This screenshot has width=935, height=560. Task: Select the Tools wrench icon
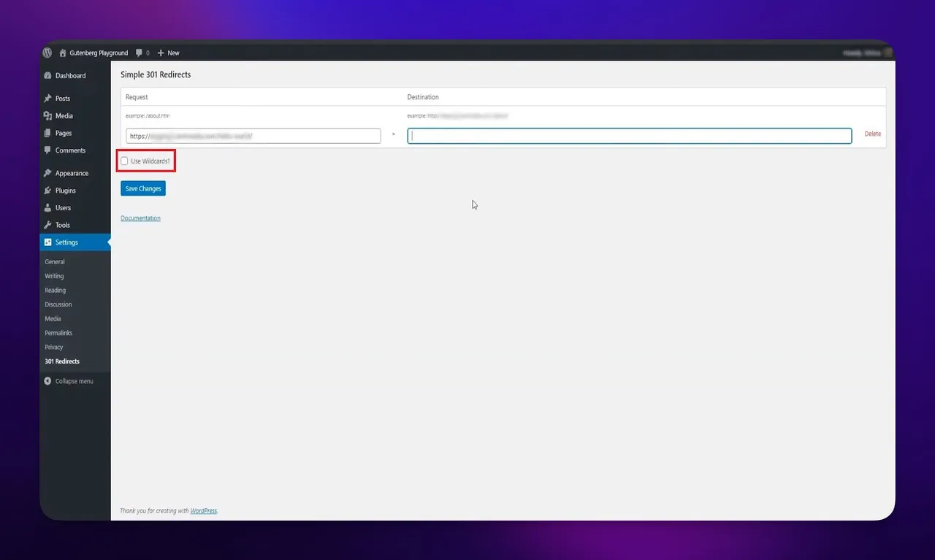47,225
